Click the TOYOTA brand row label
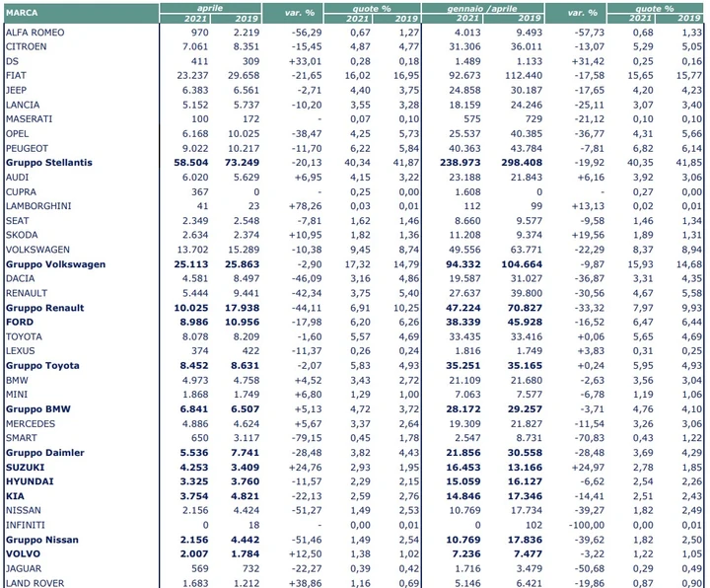The height and width of the screenshot is (588, 710). click(x=24, y=337)
